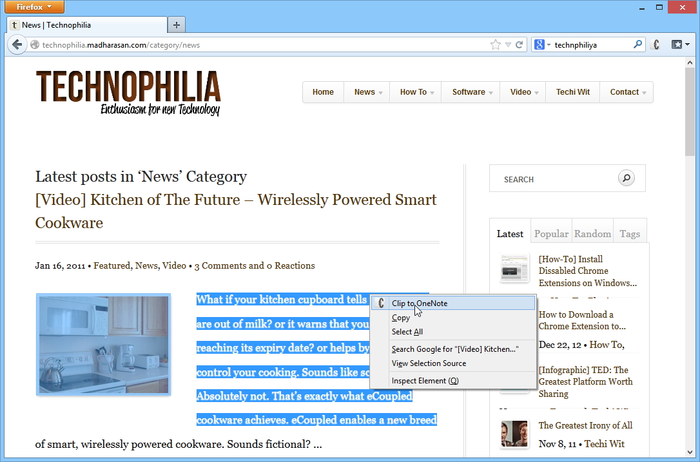
Task: Choose Inspect Element (Q)
Action: [x=453, y=381]
